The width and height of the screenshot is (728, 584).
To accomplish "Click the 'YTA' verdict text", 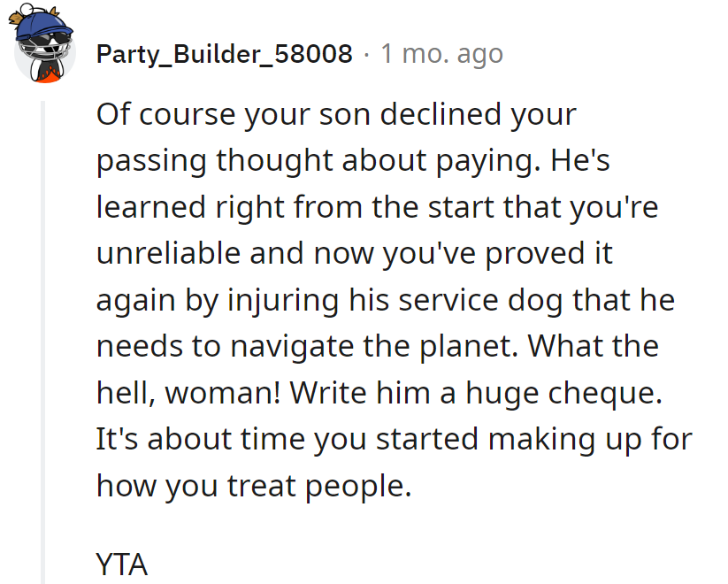I will point(122,564).
